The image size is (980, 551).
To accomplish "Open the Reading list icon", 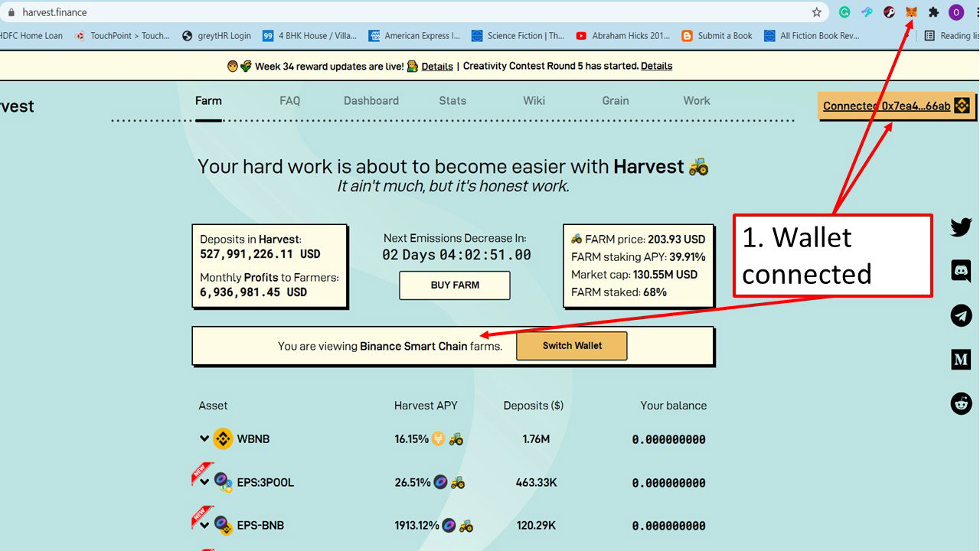I will click(929, 35).
